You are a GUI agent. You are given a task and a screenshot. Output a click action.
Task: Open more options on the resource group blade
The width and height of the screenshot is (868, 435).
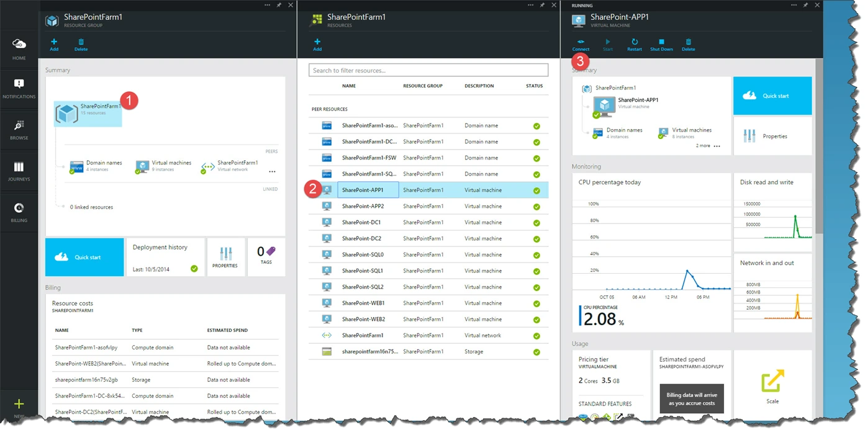tap(267, 5)
